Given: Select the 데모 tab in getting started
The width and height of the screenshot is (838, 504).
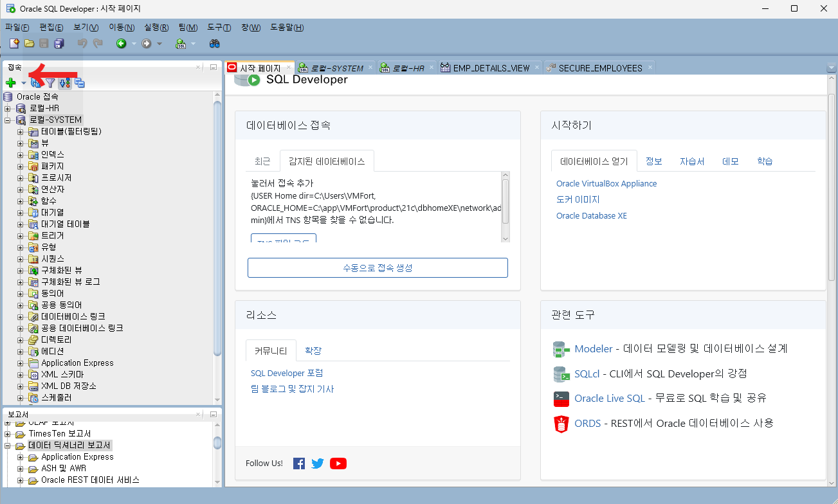Looking at the screenshot, I should (731, 161).
